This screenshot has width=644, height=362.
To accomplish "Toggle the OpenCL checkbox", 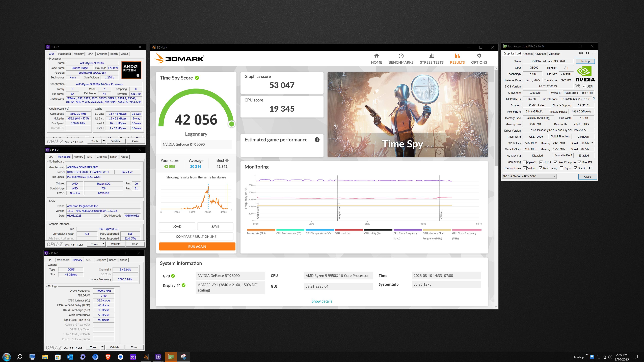I will (525, 162).
